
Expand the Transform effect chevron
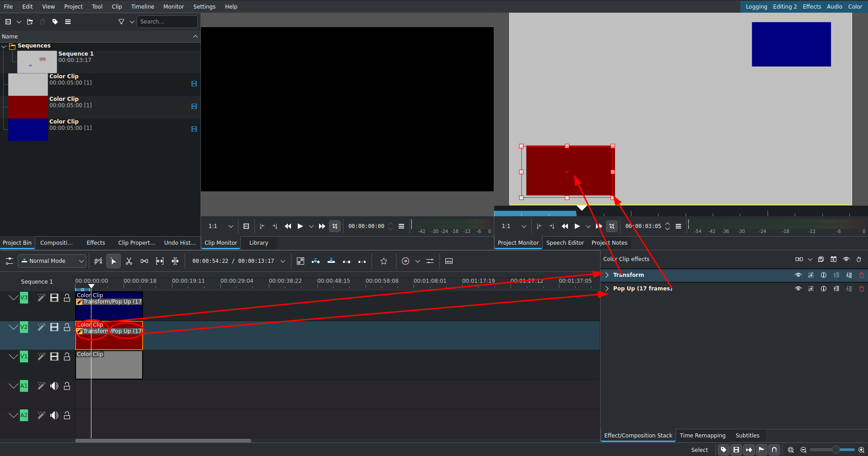[x=607, y=275]
